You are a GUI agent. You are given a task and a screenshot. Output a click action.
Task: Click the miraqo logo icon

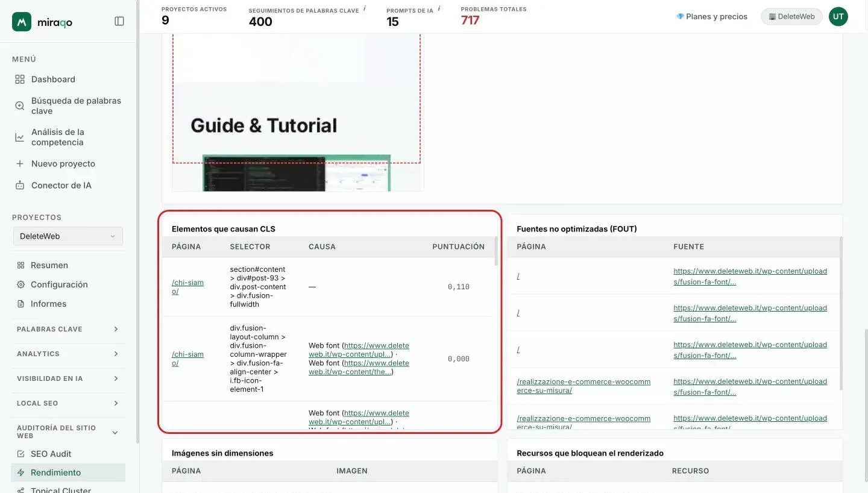pyautogui.click(x=22, y=22)
